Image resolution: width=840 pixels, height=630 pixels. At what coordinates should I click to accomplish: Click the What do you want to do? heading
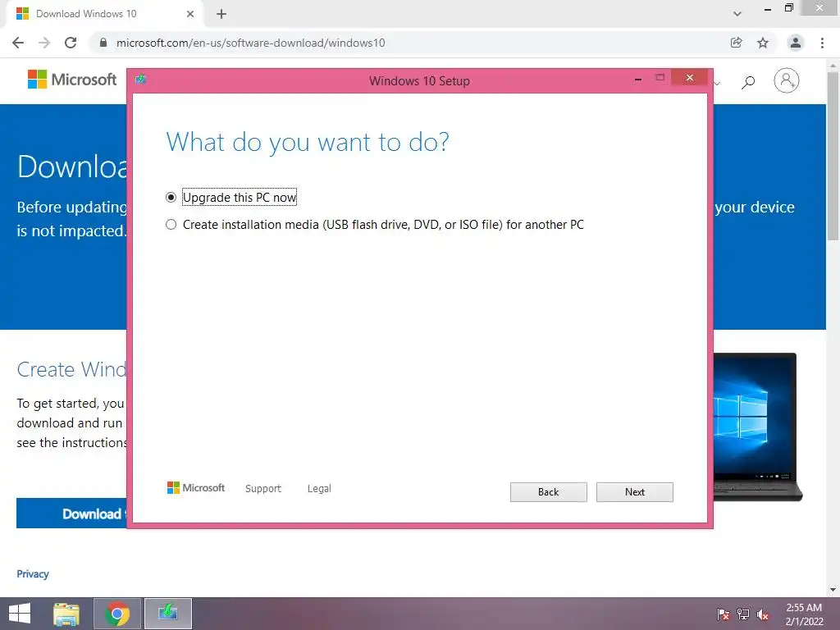click(308, 142)
